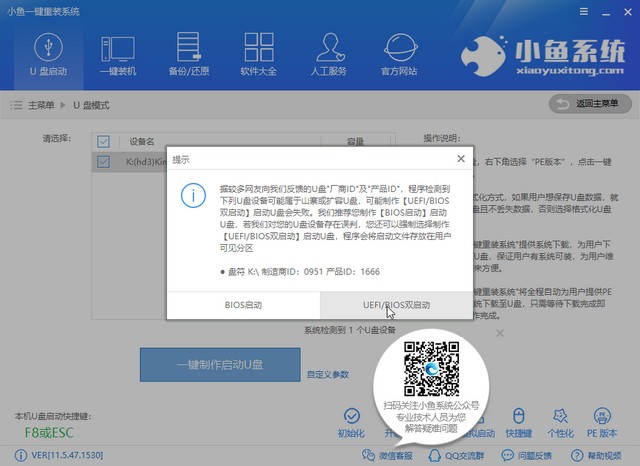Click BIOS启动 button in dialog
The width and height of the screenshot is (640, 466).
pos(243,304)
